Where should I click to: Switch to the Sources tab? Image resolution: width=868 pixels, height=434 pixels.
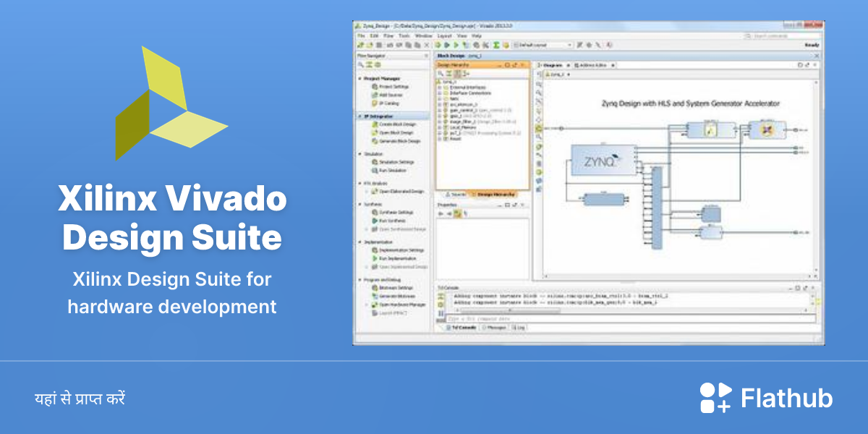(457, 195)
